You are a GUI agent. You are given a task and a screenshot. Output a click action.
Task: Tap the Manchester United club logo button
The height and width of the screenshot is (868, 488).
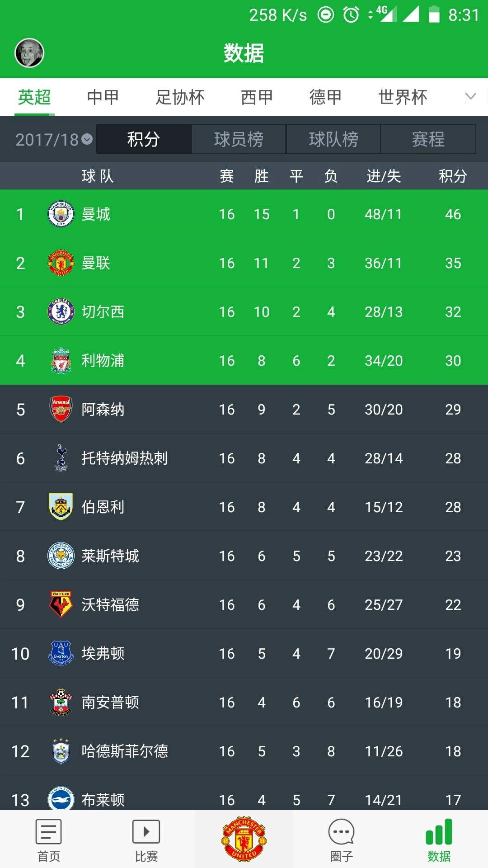244,839
